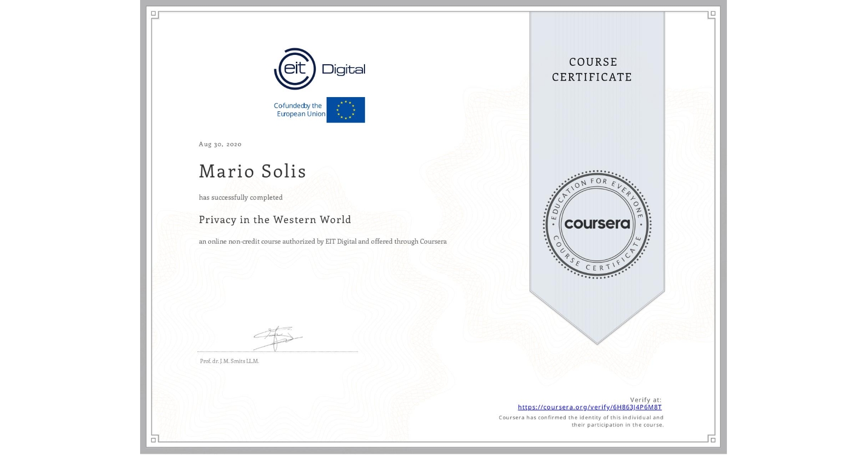Click the non-credit course authorization text
The image size is (868, 455).
323,241
